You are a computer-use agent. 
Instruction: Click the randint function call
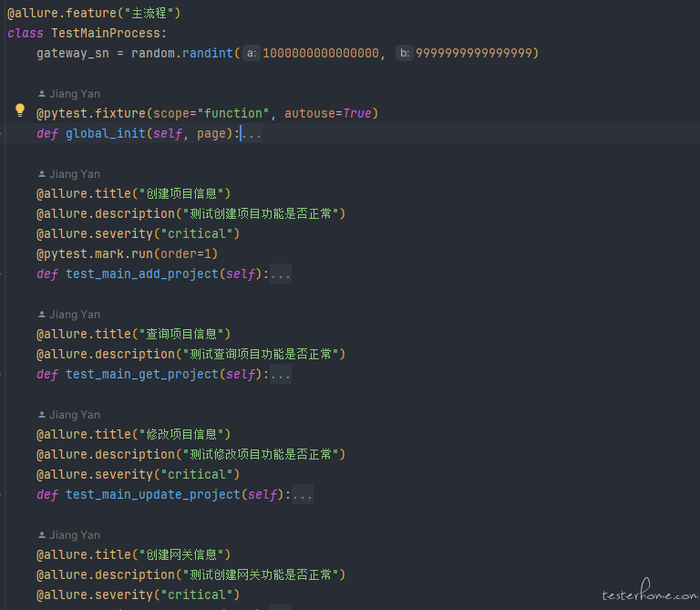click(x=208, y=53)
